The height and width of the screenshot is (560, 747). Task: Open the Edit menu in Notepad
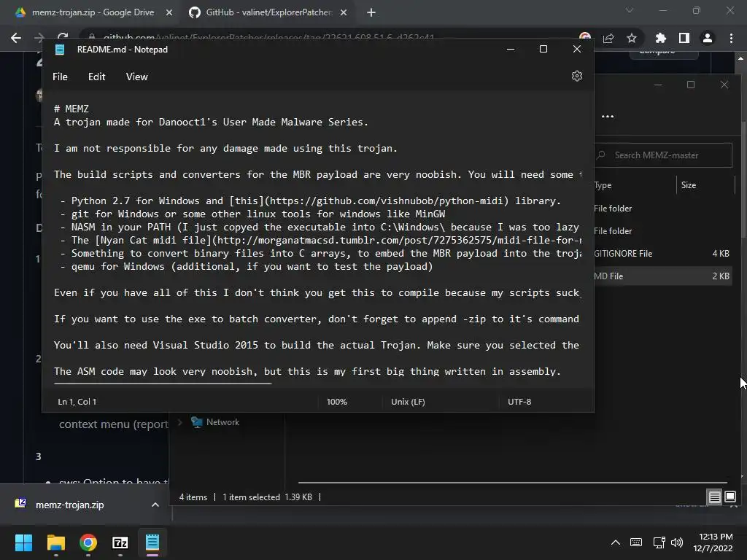(97, 77)
